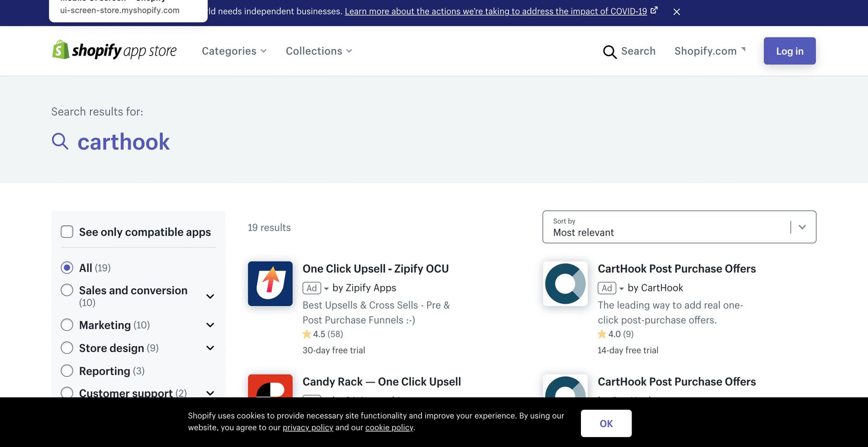This screenshot has width=868, height=447.
Task: Open Candy Rack — One Click Upsell title
Action: point(382,382)
